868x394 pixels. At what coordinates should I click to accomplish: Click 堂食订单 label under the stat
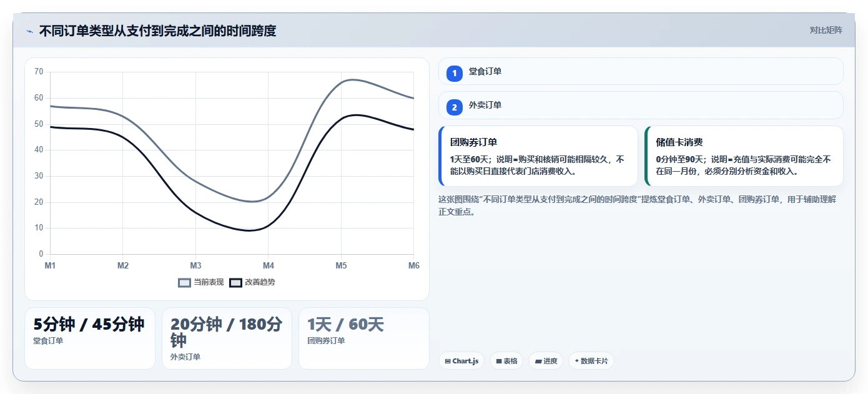[48, 341]
